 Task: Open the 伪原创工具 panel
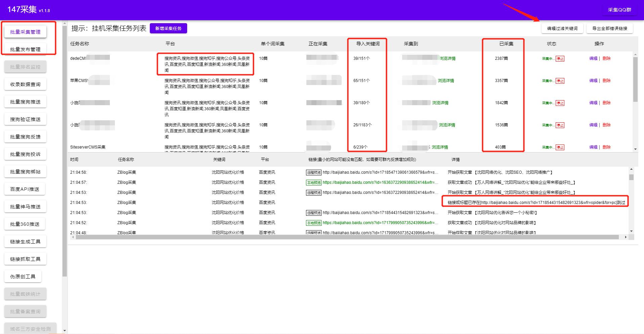click(23, 276)
